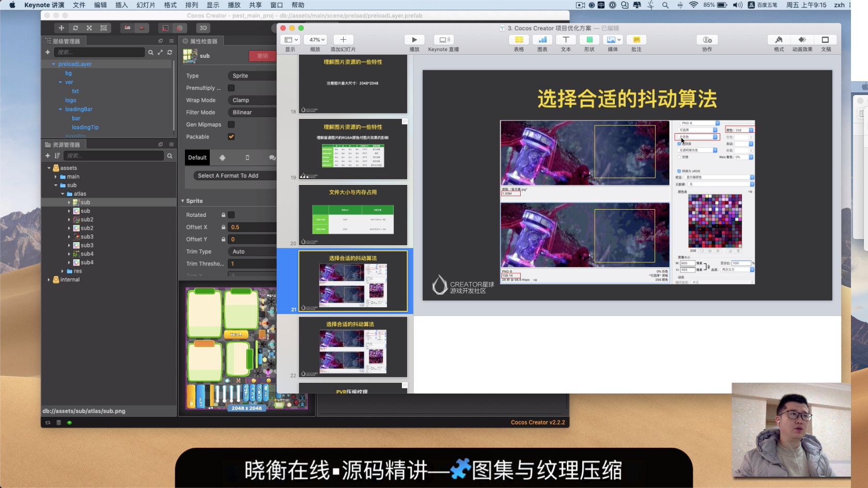This screenshot has height=488, width=868.
Task: Open the Type Sprite dropdown
Action: click(x=253, y=76)
